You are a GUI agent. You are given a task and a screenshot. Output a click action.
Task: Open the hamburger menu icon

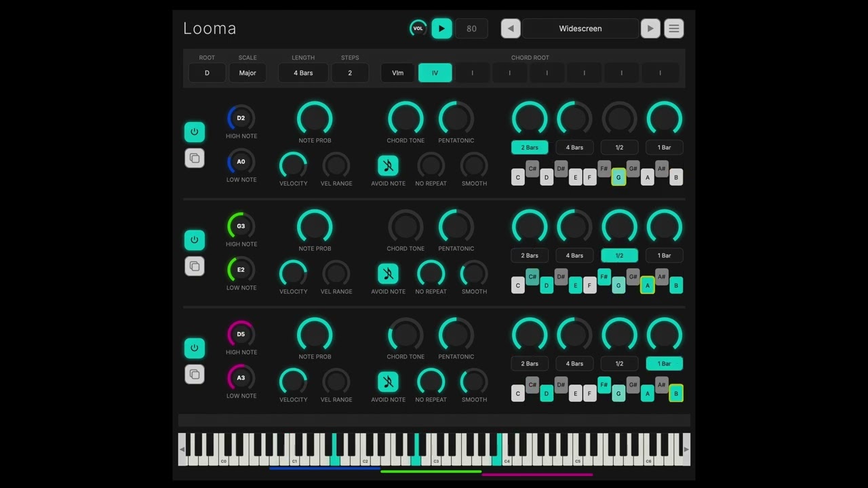coord(673,28)
